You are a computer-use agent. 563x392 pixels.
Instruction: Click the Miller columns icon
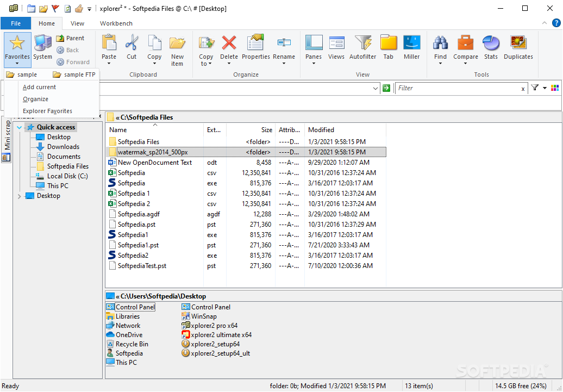click(x=411, y=43)
